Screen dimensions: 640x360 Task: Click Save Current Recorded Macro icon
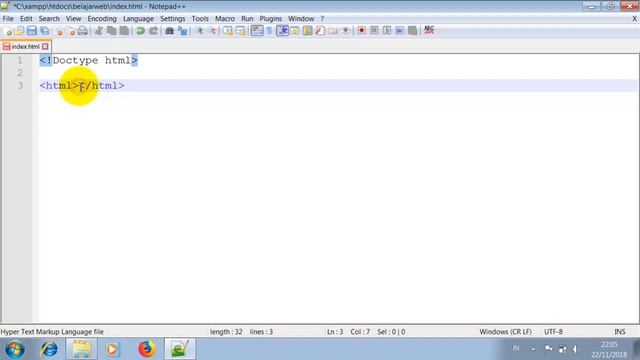pyautogui.click(x=412, y=31)
